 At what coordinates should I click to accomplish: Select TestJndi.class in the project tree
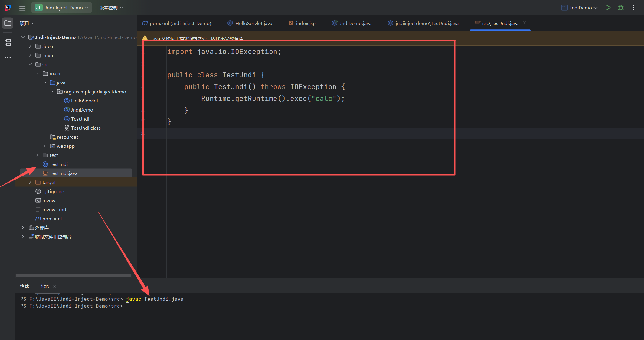86,128
